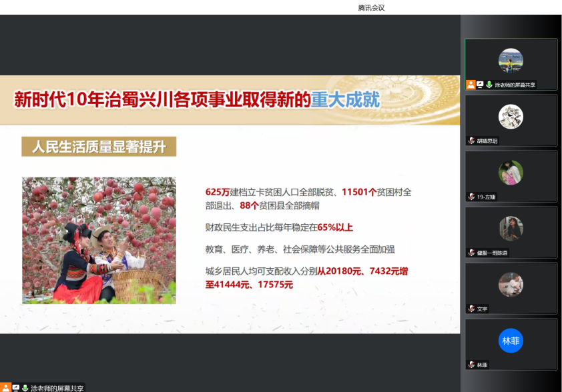Screen dimensions: 562x392
Task: Click the muted mic icon next to 林菲's name
Action: [471, 365]
